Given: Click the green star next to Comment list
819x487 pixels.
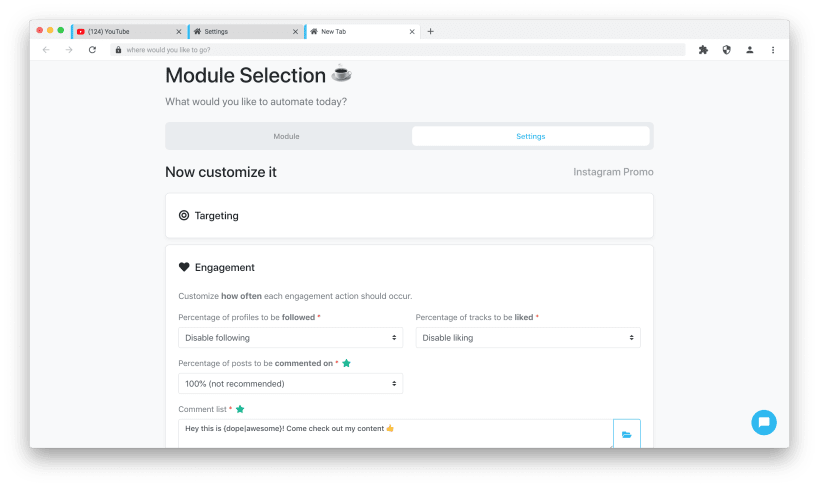Looking at the screenshot, I should (x=240, y=409).
